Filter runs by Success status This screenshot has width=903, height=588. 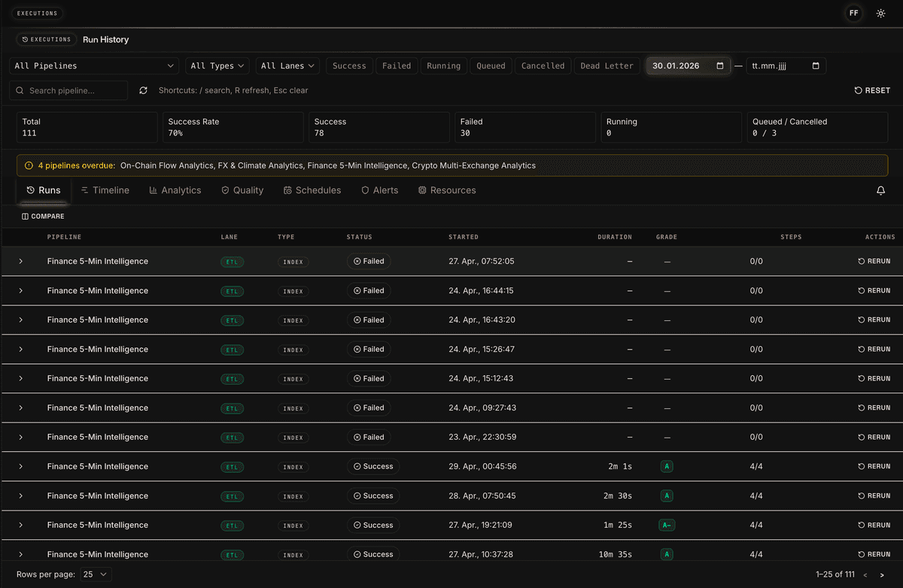tap(349, 66)
